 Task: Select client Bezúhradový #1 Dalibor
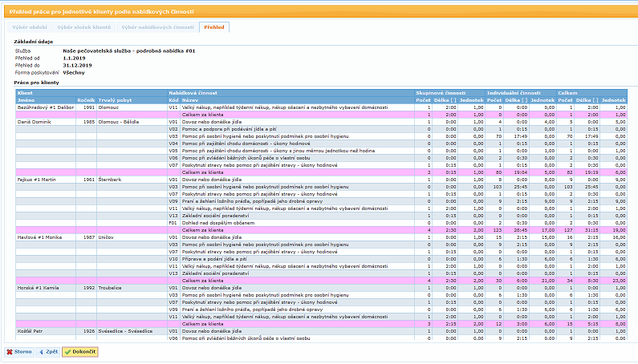click(x=46, y=107)
